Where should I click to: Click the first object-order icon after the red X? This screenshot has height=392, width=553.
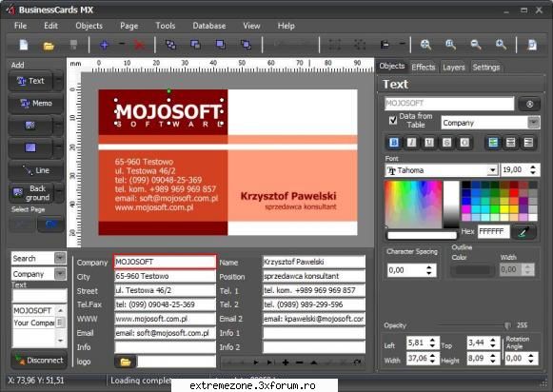coord(170,45)
